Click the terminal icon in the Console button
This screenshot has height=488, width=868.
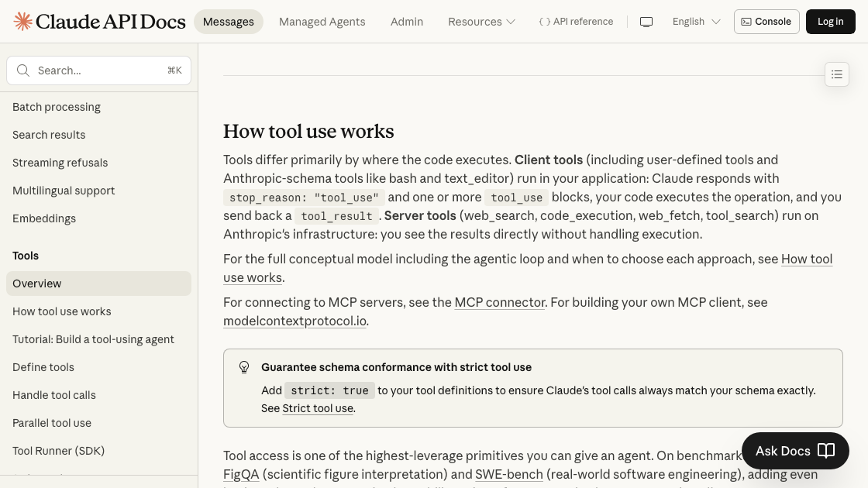[746, 22]
